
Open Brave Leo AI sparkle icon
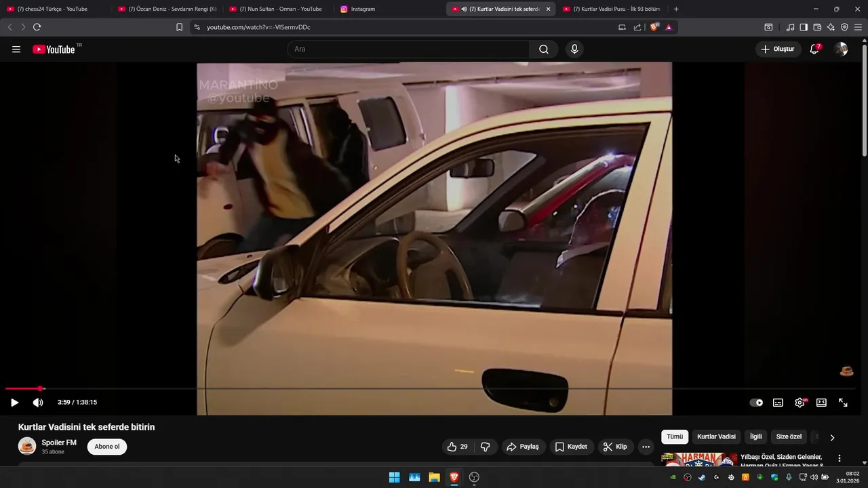[x=831, y=27]
